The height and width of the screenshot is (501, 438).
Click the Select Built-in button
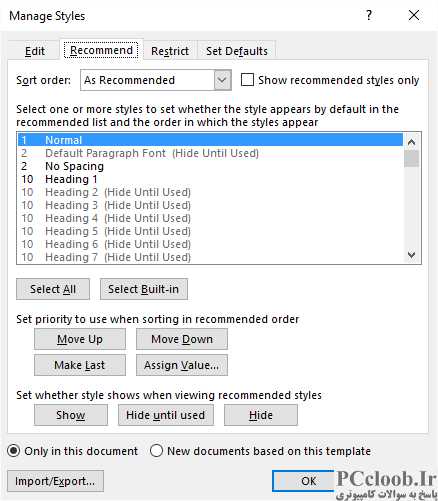pyautogui.click(x=144, y=289)
